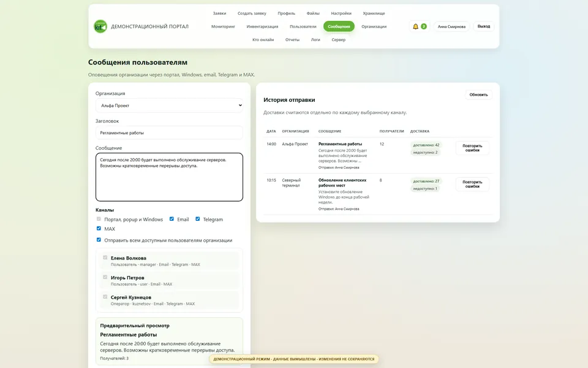Open Отчеты page
The image size is (588, 368).
click(x=292, y=39)
